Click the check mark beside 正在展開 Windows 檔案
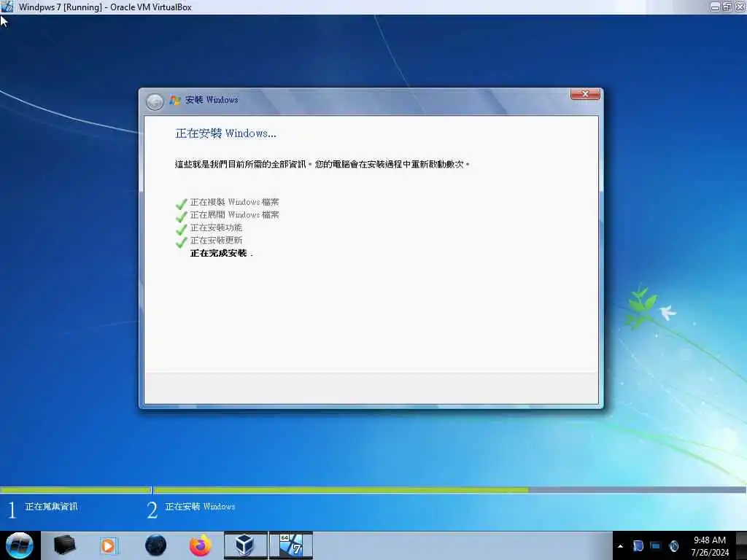The image size is (747, 560). pos(181,217)
